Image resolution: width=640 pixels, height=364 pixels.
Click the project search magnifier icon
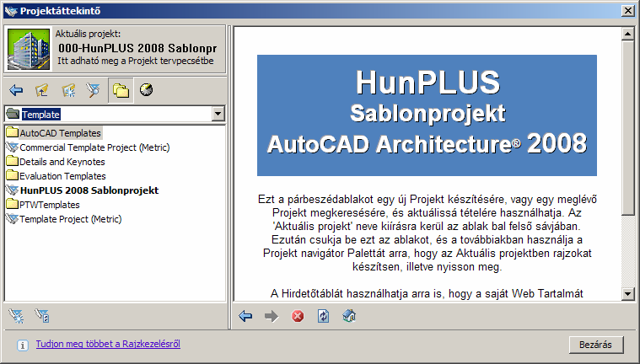(94, 90)
